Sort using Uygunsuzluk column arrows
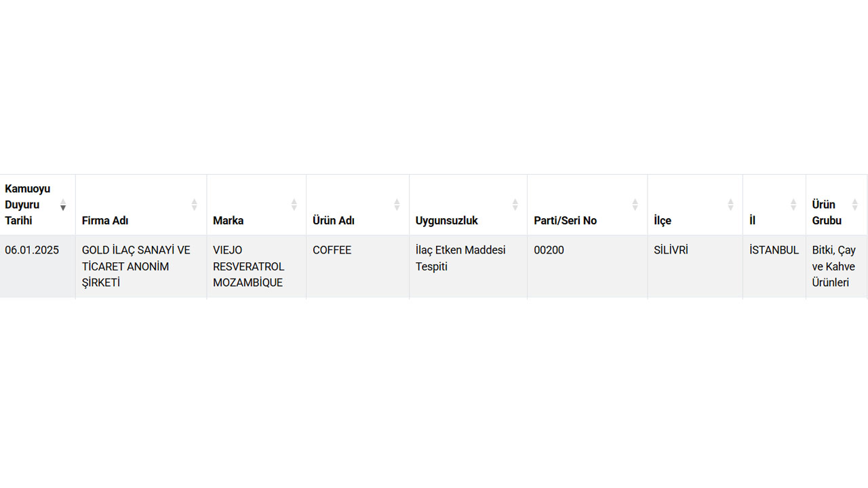Viewport: 868px width, 488px height. click(515, 205)
